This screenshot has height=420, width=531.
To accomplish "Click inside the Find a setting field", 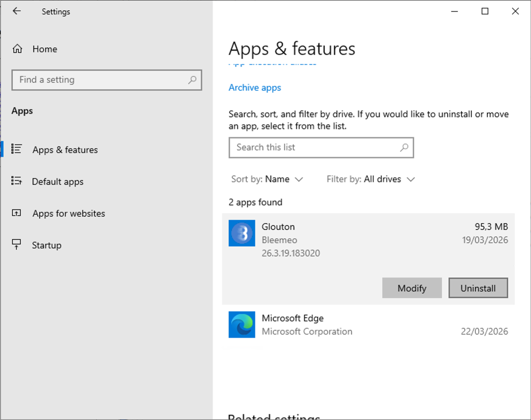I will 99,80.
